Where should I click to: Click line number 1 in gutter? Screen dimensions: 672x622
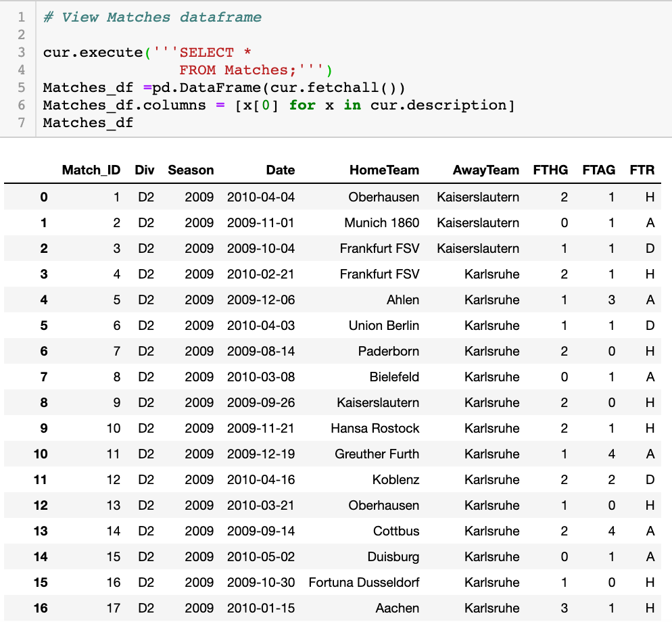coord(22,17)
